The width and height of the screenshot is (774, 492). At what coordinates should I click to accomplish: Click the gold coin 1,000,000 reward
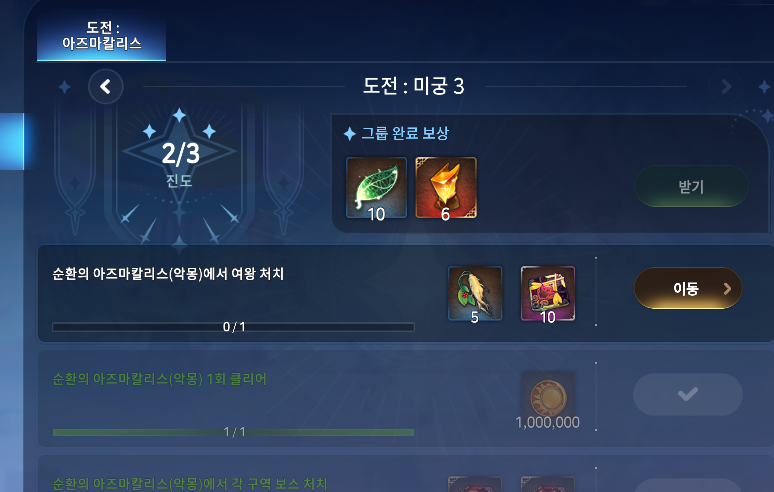(547, 401)
